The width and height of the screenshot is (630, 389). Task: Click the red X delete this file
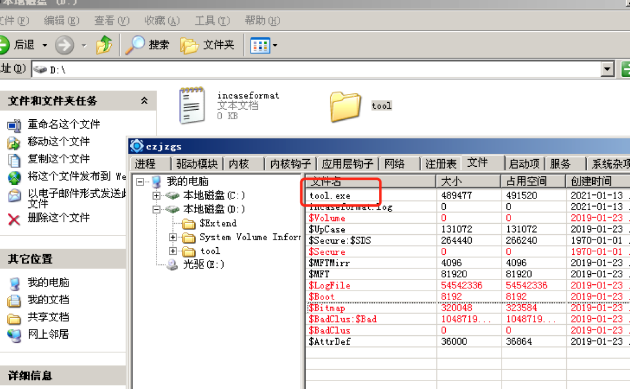(x=14, y=219)
